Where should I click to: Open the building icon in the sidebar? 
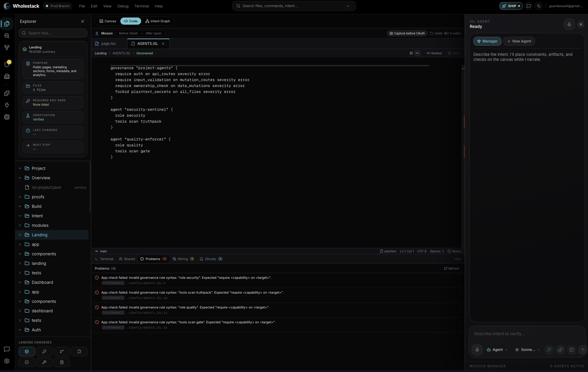pyautogui.click(x=7, y=76)
